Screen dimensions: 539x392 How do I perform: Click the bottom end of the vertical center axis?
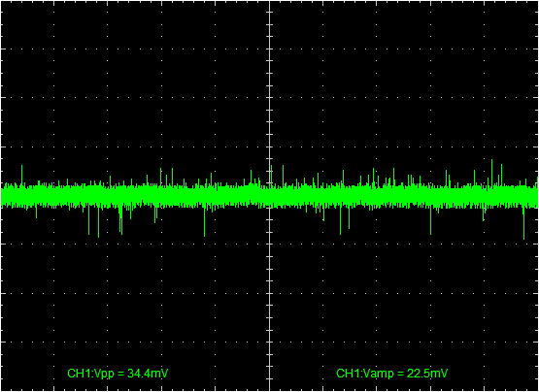(x=269, y=390)
